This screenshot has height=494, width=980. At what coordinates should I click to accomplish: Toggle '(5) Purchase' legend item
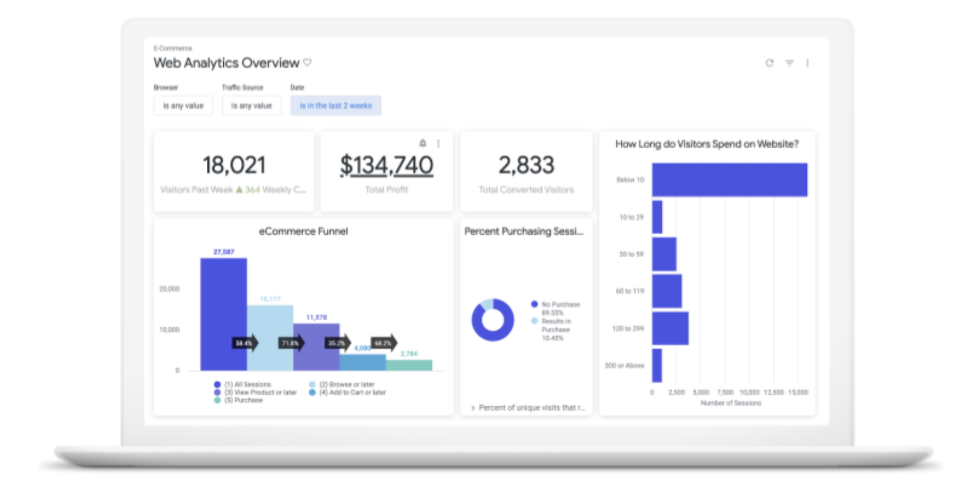click(x=238, y=400)
